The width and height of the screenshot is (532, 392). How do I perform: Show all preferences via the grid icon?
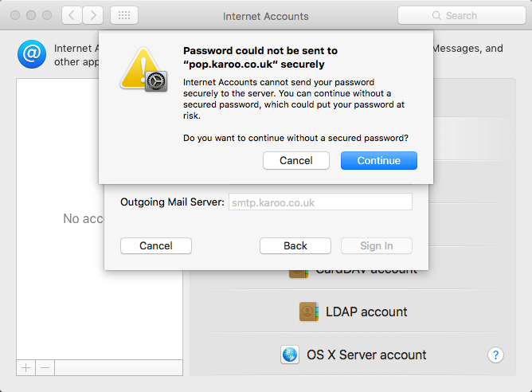point(124,15)
